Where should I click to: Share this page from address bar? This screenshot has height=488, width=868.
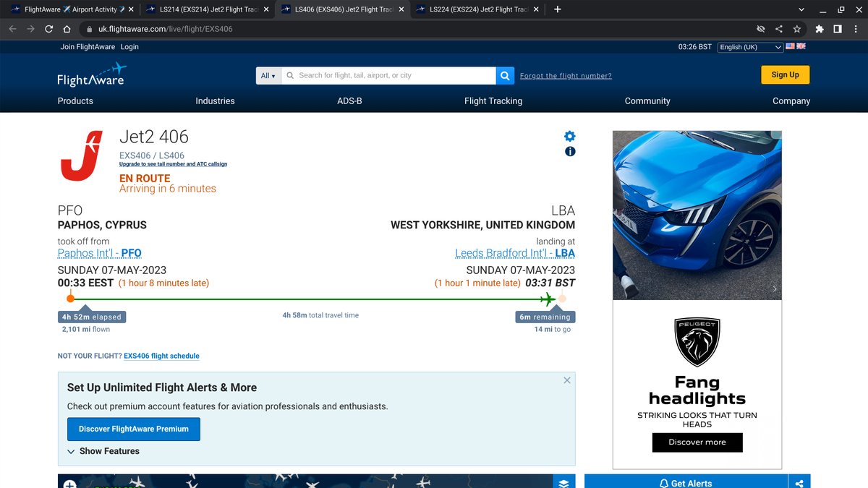click(x=778, y=29)
